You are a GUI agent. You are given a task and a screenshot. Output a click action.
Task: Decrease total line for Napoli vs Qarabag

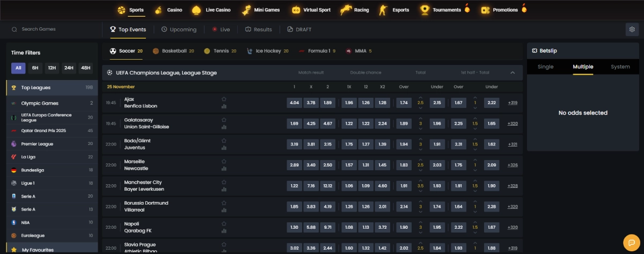coord(421,232)
